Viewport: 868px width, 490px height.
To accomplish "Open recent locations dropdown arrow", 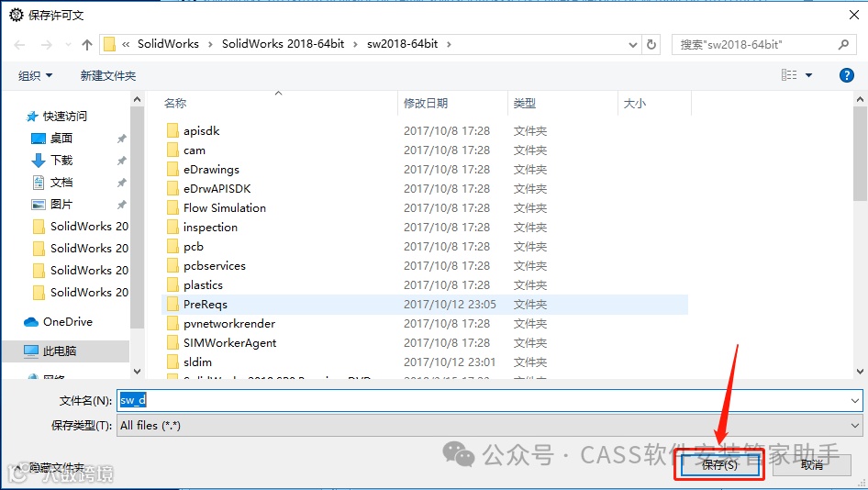I will tap(68, 45).
